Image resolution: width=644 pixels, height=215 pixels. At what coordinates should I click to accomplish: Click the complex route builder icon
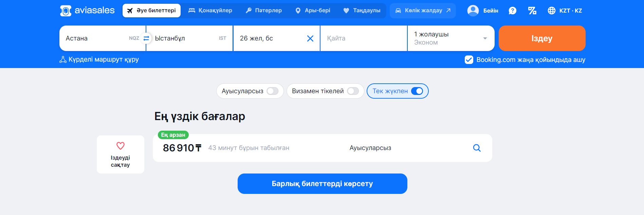[63, 60]
